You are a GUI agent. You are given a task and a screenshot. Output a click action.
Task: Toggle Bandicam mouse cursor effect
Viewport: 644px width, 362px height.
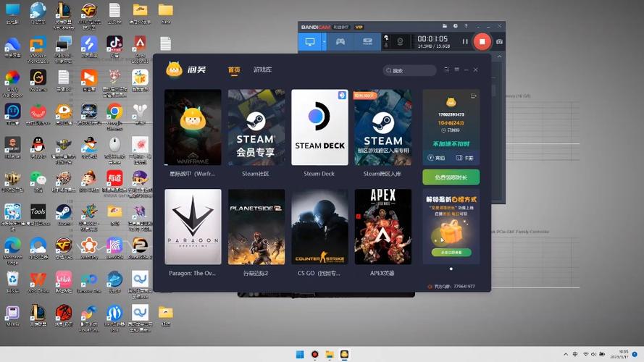(386, 38)
